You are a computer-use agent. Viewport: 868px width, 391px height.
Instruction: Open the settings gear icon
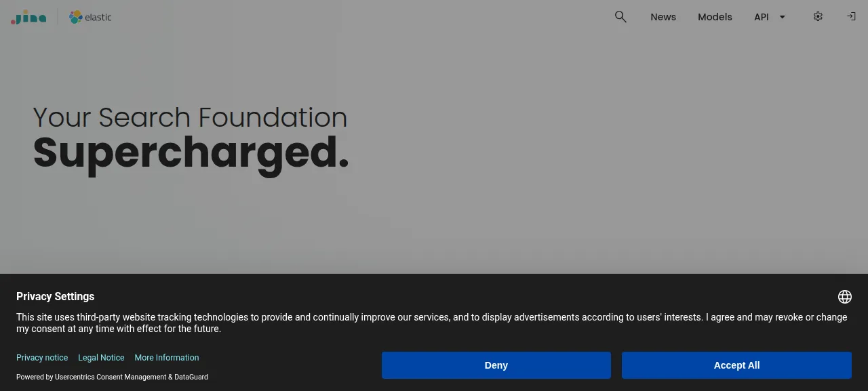coord(818,17)
